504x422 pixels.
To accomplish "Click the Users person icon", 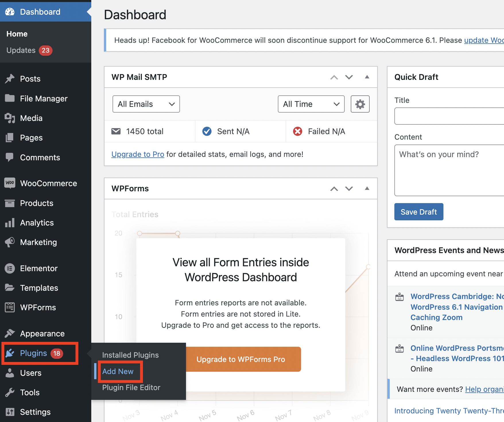I will pyautogui.click(x=10, y=373).
